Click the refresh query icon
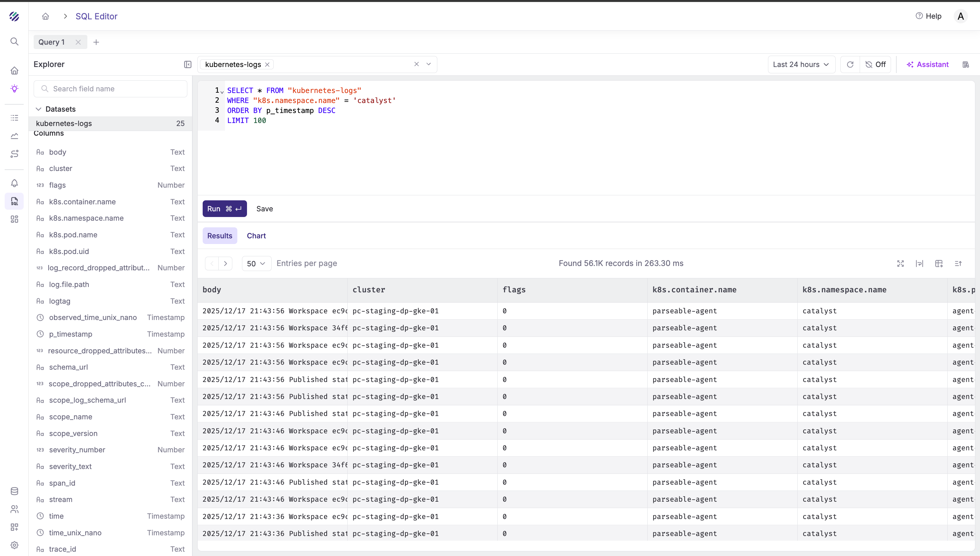This screenshot has height=556, width=980. (850, 65)
